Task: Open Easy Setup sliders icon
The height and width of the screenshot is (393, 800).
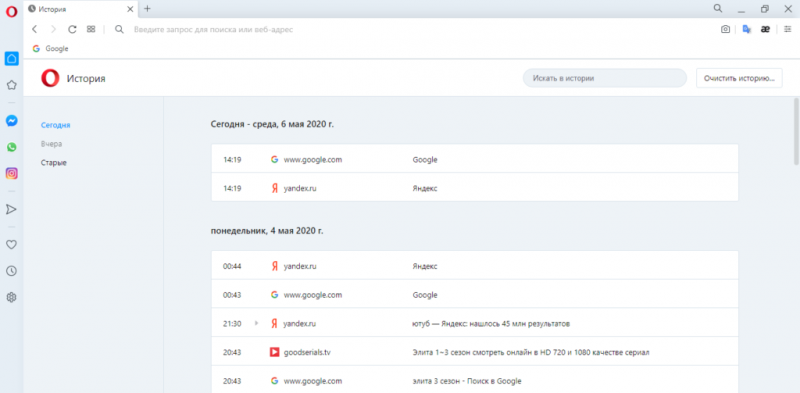Action: [788, 30]
